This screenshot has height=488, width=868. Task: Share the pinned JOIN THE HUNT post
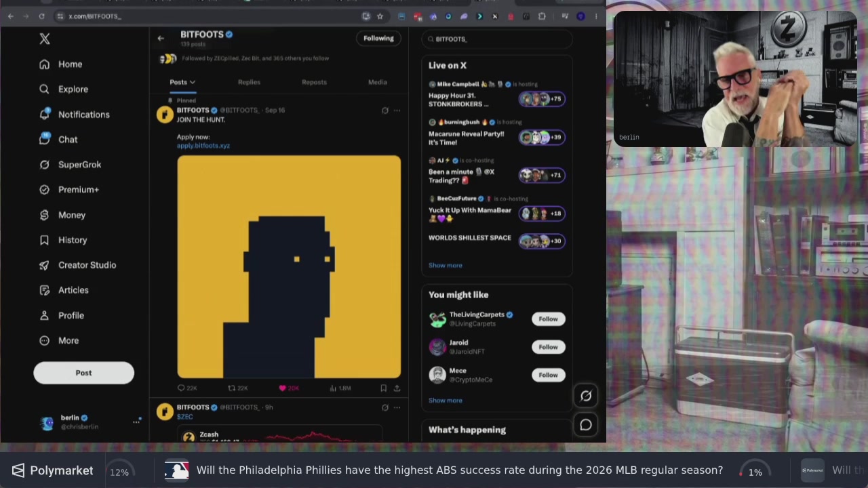397,388
